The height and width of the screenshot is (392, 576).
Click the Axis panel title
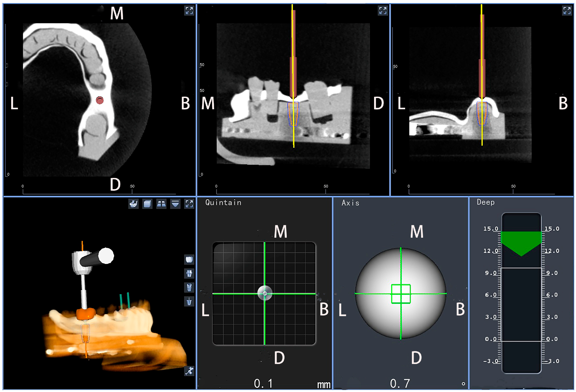point(350,203)
